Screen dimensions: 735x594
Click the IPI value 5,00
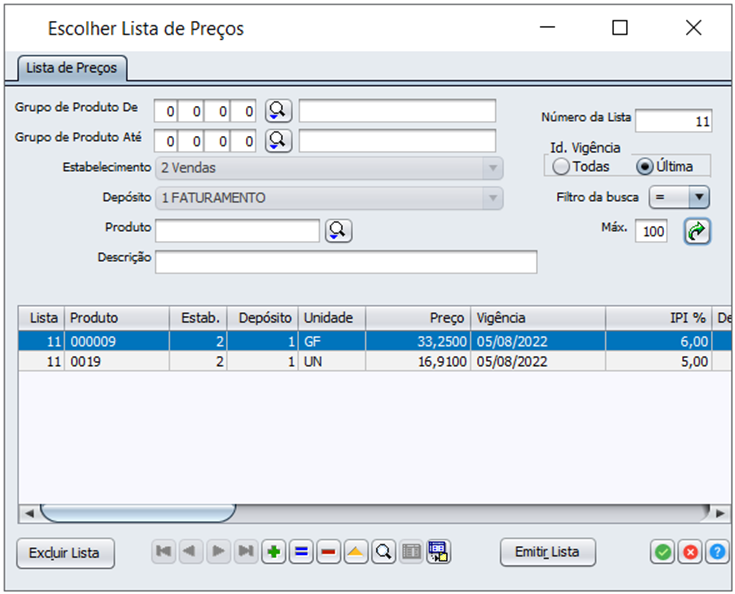point(659,361)
